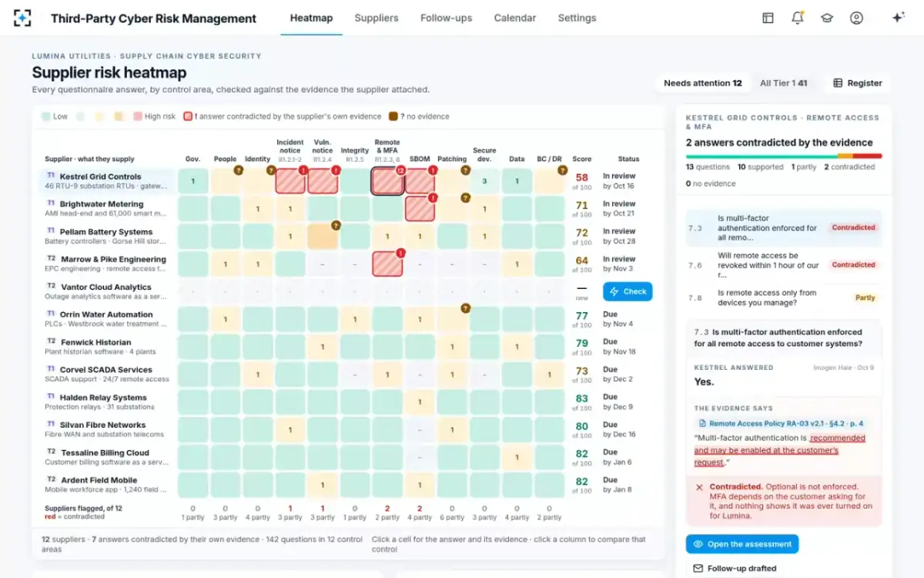Click the High risk legend swatch
The image size is (924, 578).
pos(138,116)
